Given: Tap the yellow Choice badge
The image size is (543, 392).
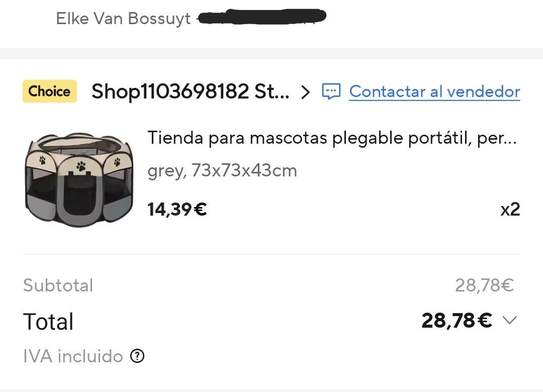Looking at the screenshot, I should [x=49, y=91].
